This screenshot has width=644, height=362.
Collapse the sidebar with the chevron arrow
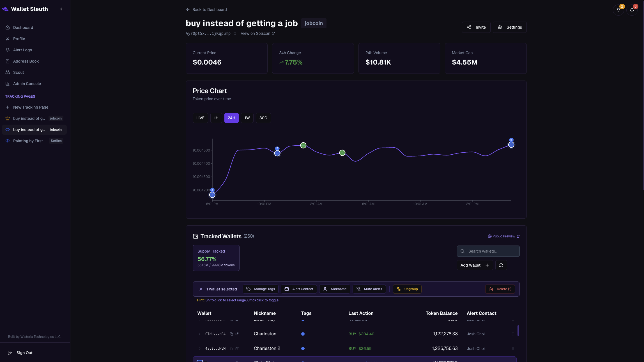coord(61,9)
